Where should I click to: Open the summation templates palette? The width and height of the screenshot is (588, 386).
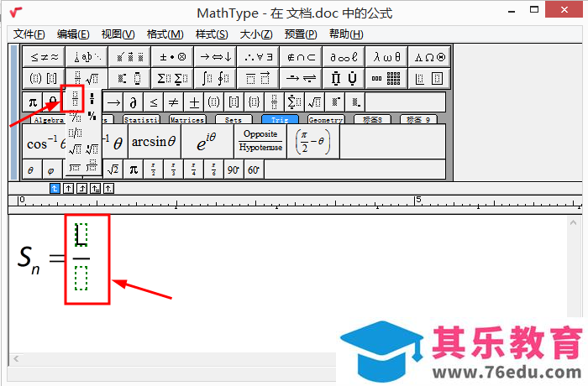[x=172, y=78]
